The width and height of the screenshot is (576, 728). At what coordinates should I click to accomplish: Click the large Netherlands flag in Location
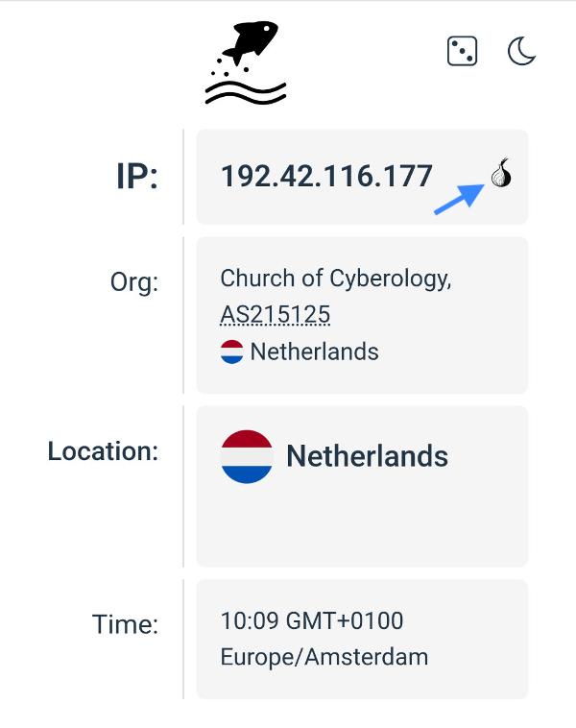point(247,456)
